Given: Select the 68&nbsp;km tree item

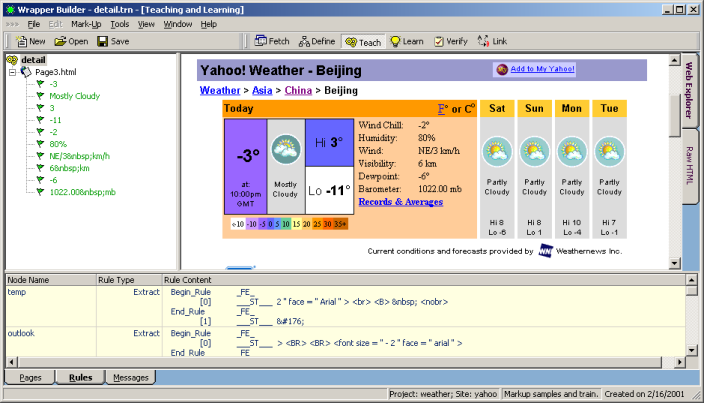Looking at the screenshot, I should pos(69,168).
